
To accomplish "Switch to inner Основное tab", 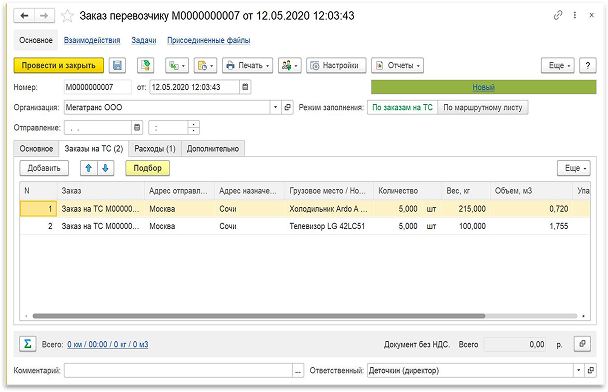I will point(36,149).
